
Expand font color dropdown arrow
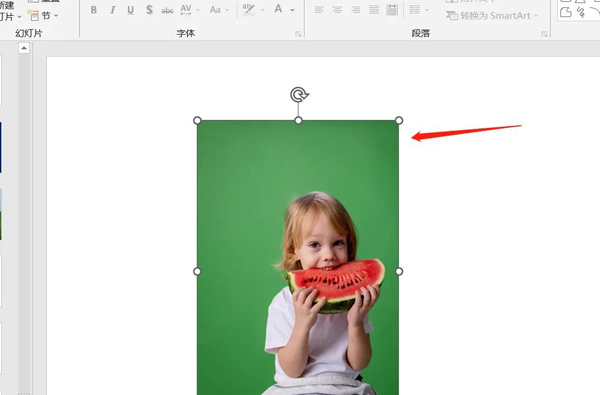[293, 10]
